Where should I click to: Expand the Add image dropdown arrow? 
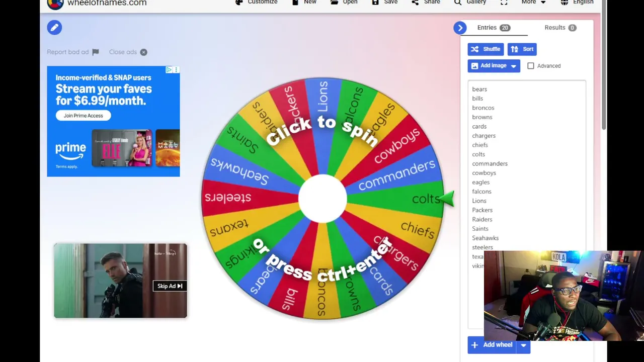click(513, 66)
